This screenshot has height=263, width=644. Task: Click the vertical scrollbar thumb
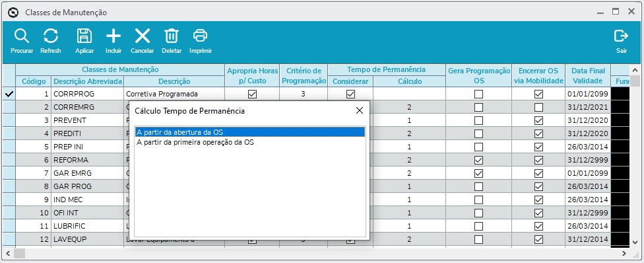[x=635, y=81]
